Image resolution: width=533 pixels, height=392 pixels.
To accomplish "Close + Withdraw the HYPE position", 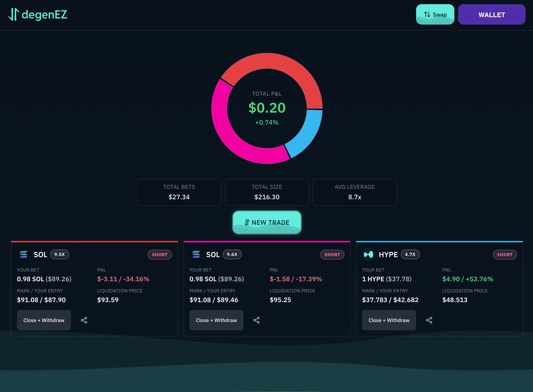I will (389, 320).
